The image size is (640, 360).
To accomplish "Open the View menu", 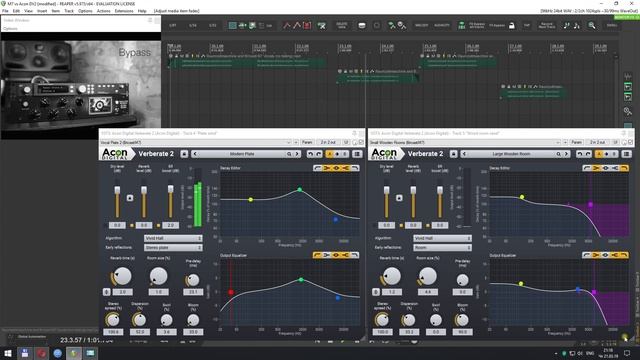I will pos(28,11).
